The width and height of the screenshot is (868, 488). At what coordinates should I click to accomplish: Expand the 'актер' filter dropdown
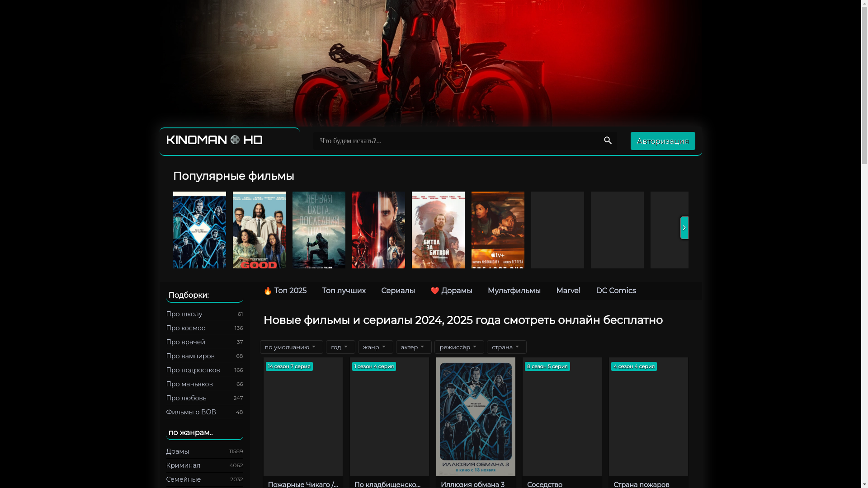pos(414,347)
